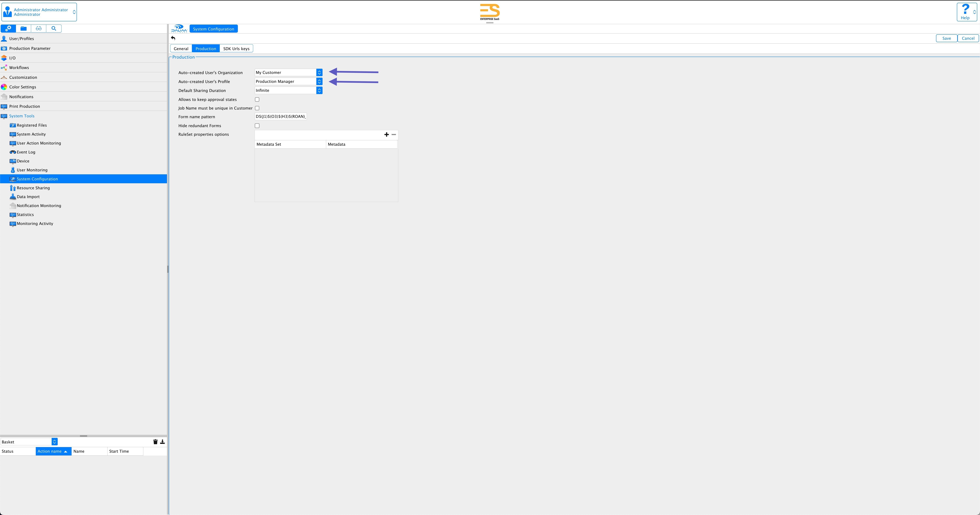
Task: Add a RuleSet property with plus icon
Action: pos(387,135)
